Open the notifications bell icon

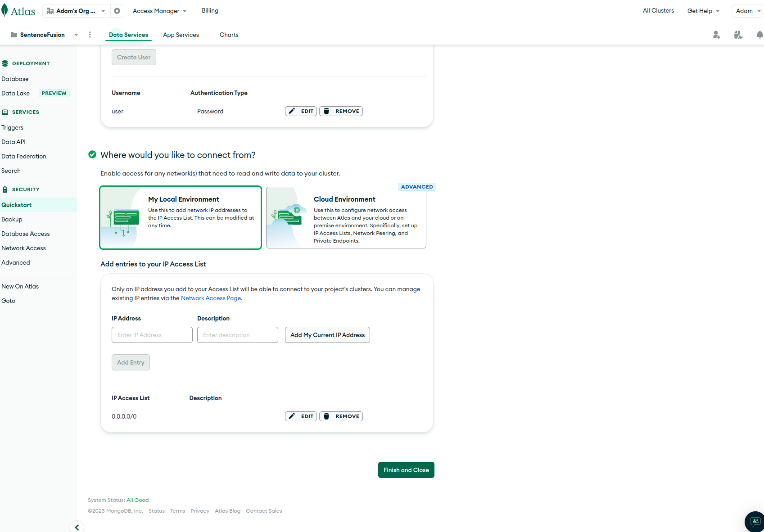759,35
